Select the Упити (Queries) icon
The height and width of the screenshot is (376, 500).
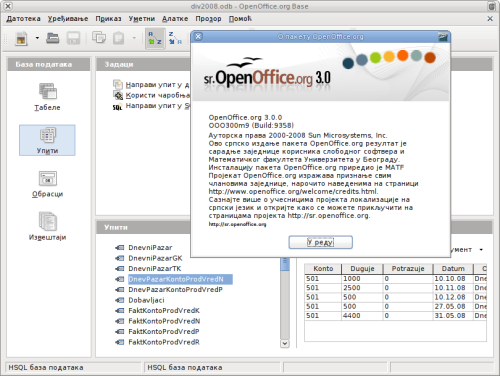click(47, 140)
